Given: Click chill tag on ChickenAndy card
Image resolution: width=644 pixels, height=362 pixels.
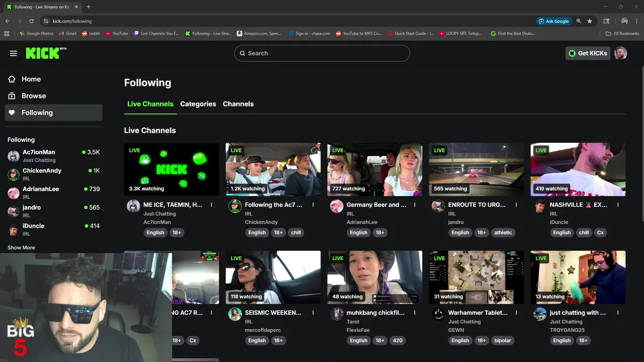Looking at the screenshot, I should coord(296,232).
